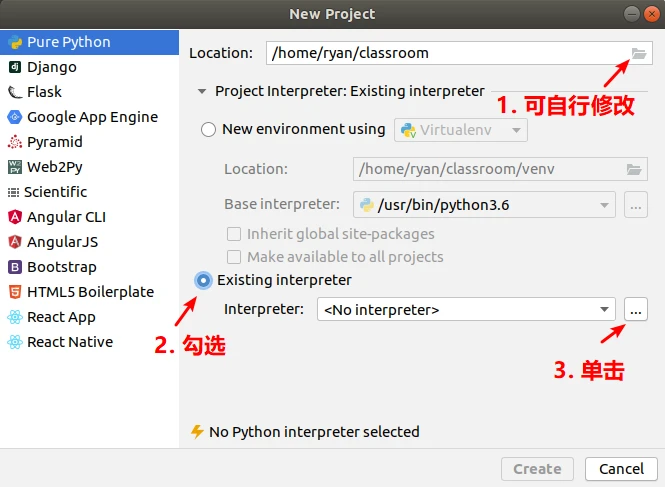
Task: Open the No interpreter dropdown
Action: (466, 310)
